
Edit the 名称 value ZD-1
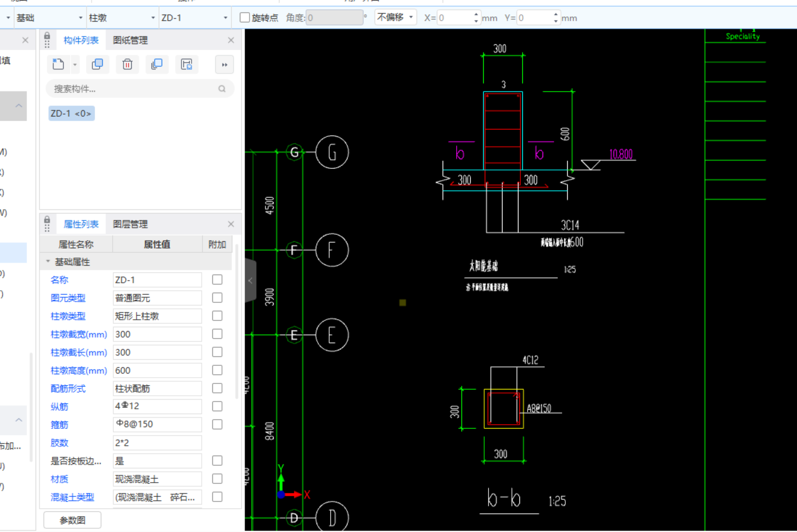tap(157, 280)
